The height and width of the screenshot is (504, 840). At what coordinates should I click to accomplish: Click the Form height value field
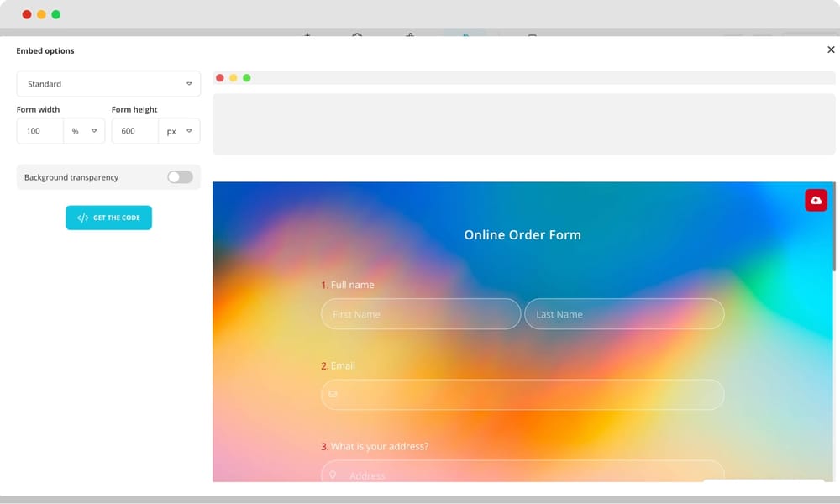pyautogui.click(x=134, y=131)
